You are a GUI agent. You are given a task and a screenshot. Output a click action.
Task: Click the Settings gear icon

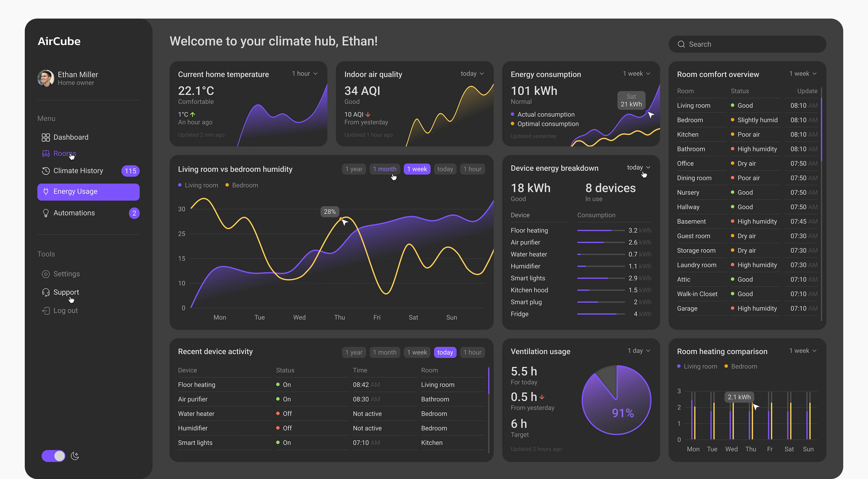point(46,274)
